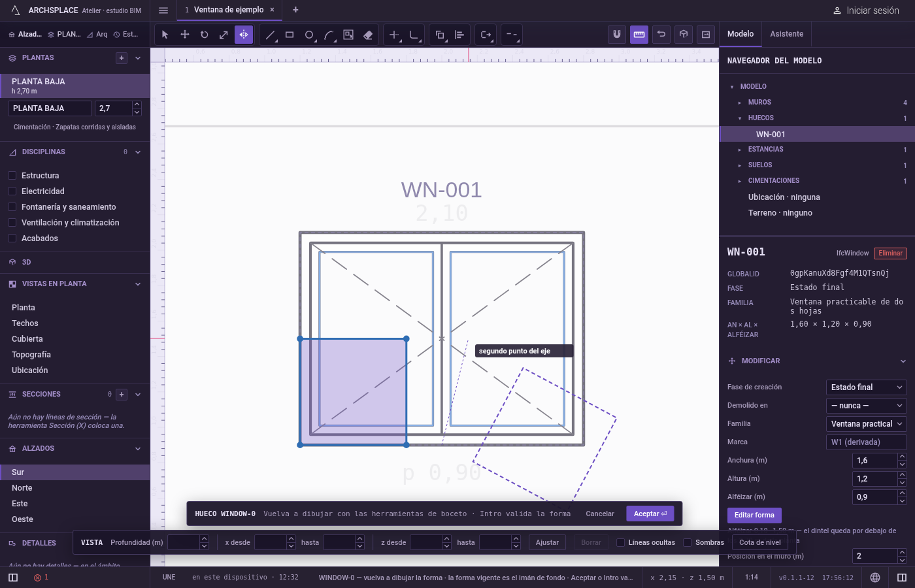Open the Demolido en dropdown

tap(867, 406)
